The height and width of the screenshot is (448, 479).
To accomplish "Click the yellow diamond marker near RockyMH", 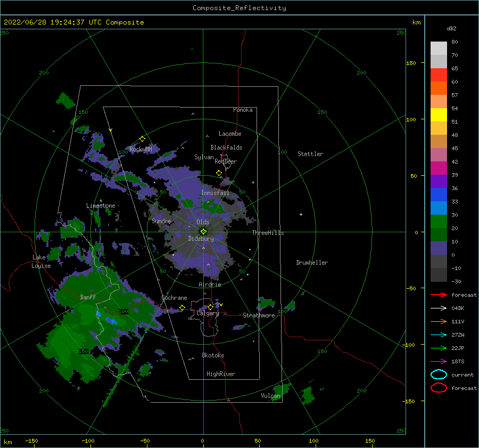I will [142, 139].
